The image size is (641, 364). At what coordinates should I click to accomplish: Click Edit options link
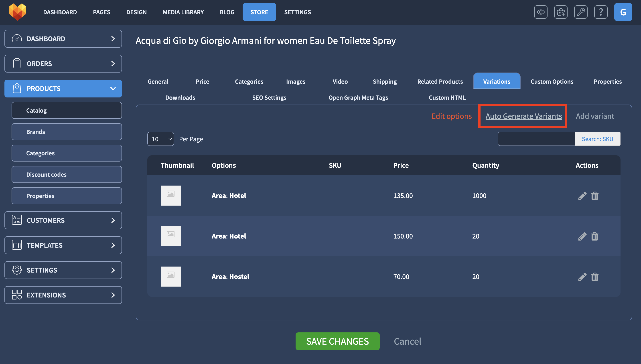pyautogui.click(x=452, y=116)
